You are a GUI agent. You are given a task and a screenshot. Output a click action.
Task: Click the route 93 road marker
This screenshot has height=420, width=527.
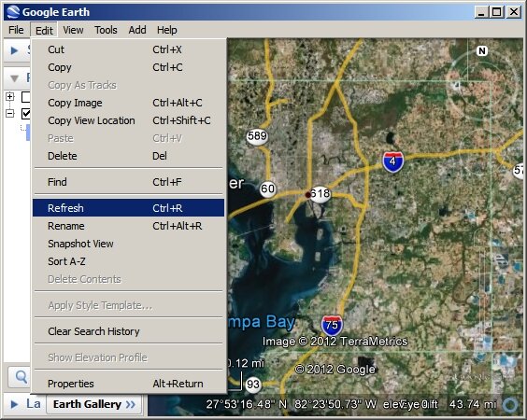pos(253,384)
